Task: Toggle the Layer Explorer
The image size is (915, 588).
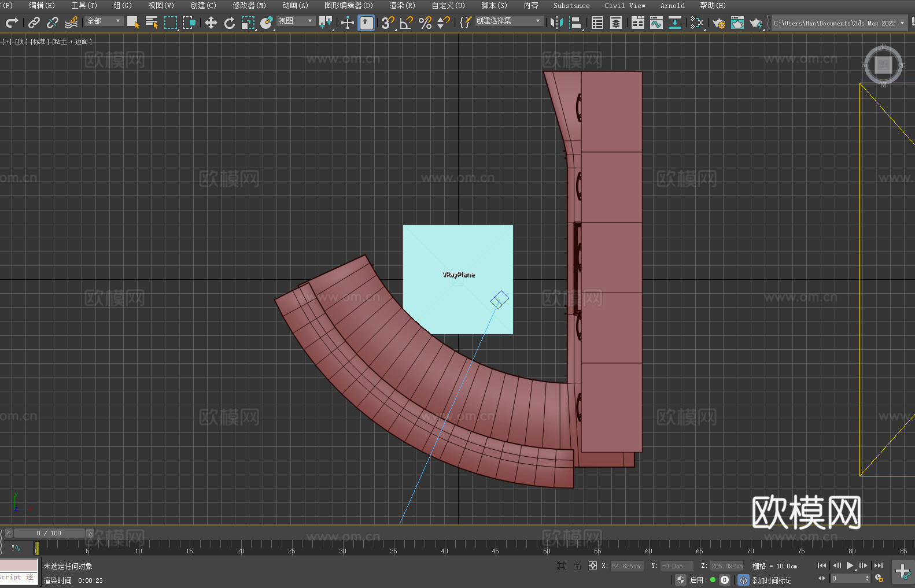Action: 616,23
